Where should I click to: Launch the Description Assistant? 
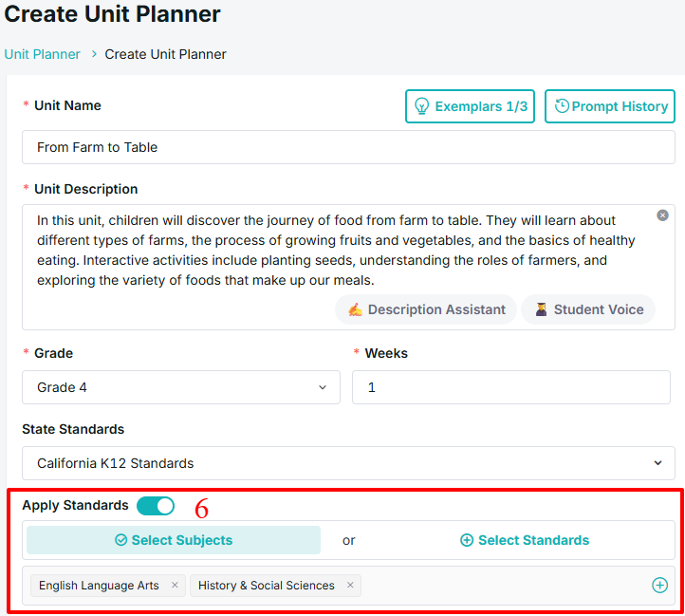(426, 309)
